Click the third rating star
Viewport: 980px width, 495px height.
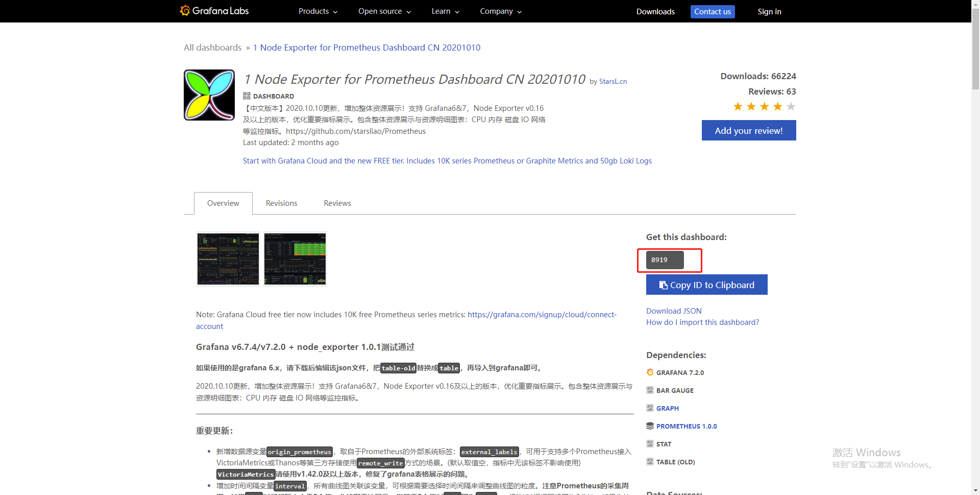click(765, 106)
